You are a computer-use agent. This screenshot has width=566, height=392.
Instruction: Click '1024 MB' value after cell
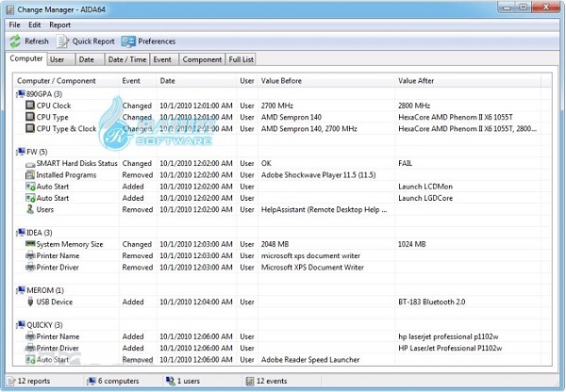(412, 244)
